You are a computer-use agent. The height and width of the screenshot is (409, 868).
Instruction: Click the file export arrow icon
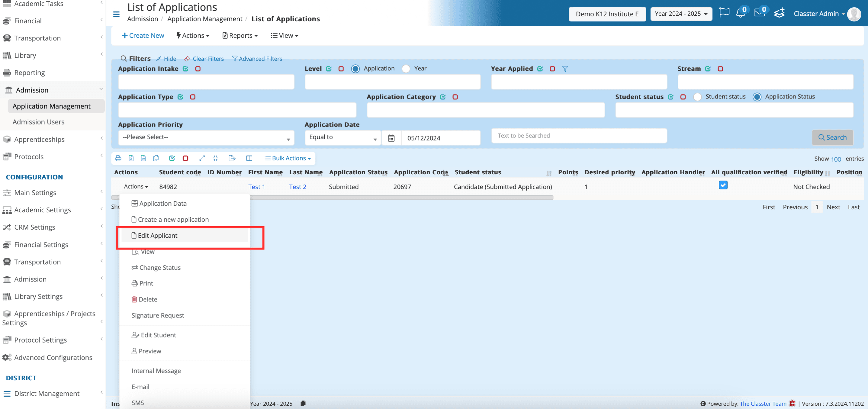232,158
